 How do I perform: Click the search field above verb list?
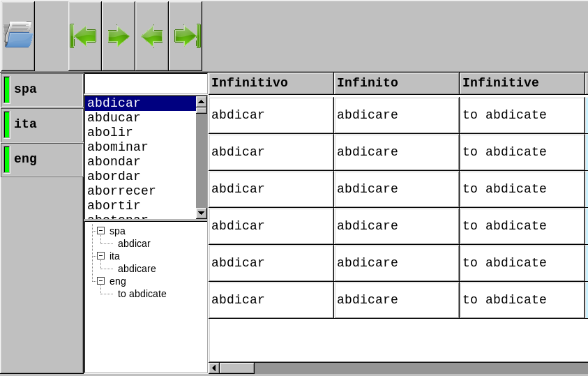click(x=146, y=84)
